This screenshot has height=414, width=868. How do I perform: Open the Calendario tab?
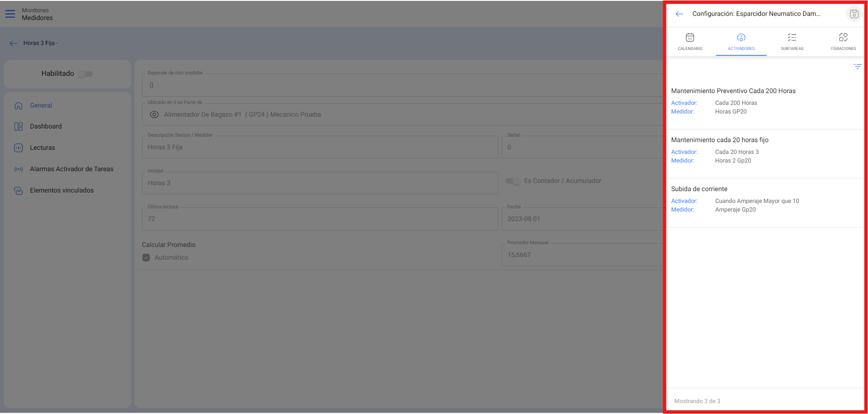[x=690, y=41]
